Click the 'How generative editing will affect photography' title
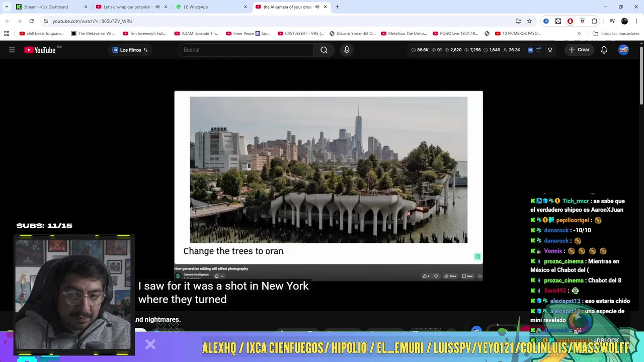The width and height of the screenshot is (644, 362). tap(212, 268)
